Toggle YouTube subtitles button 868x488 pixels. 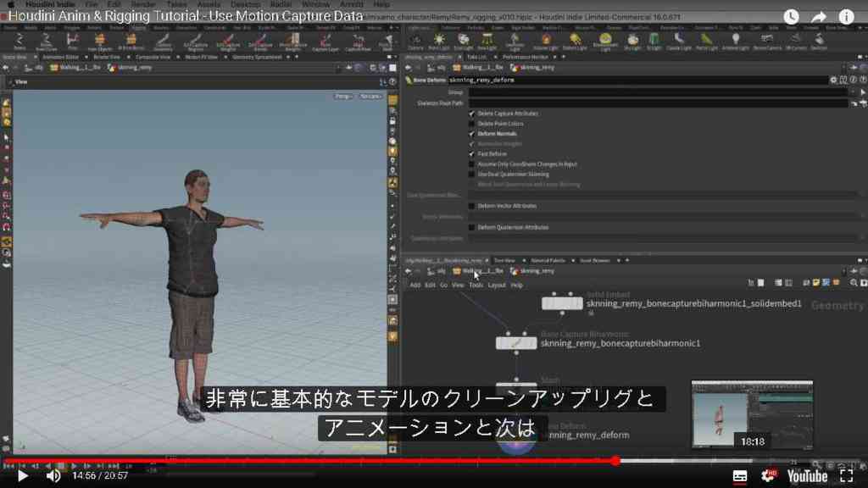coord(739,476)
